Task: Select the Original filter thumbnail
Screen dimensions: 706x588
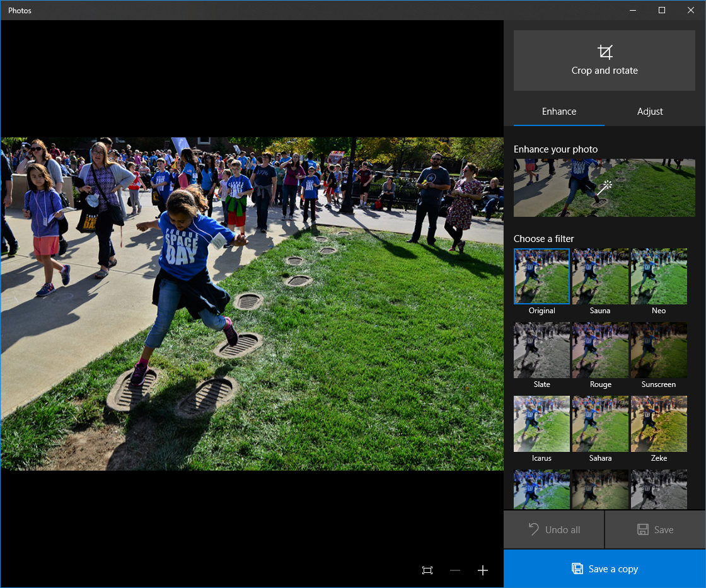Action: pos(541,277)
